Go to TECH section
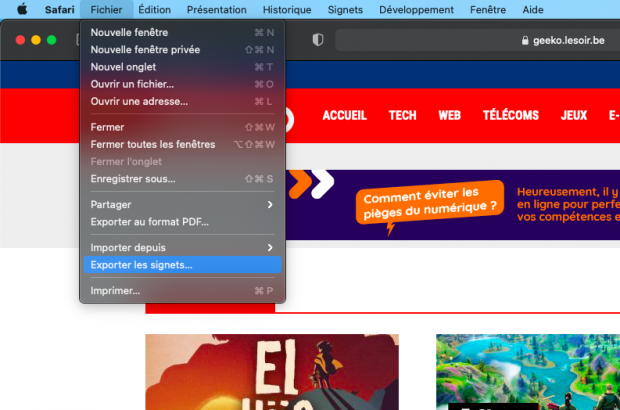Image resolution: width=620 pixels, height=410 pixels. click(x=403, y=115)
